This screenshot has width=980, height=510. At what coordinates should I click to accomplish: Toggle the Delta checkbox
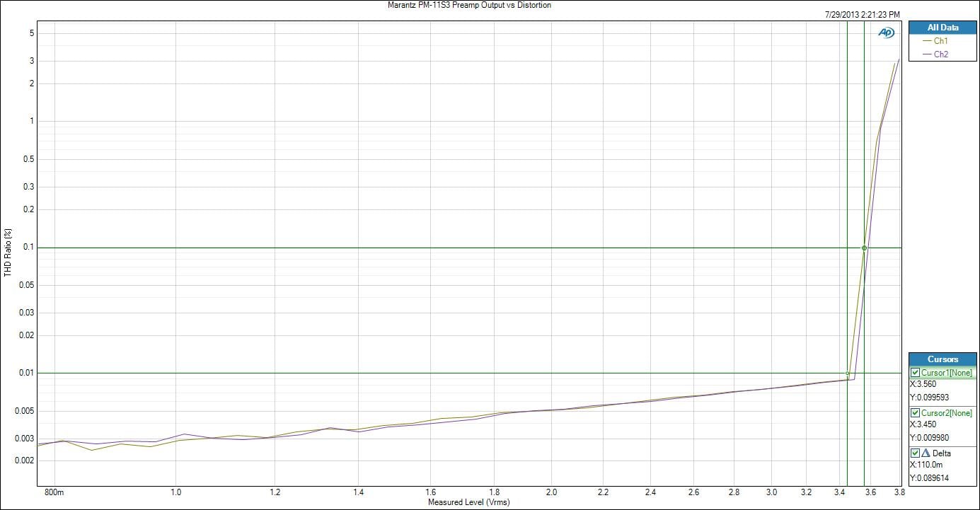point(916,453)
